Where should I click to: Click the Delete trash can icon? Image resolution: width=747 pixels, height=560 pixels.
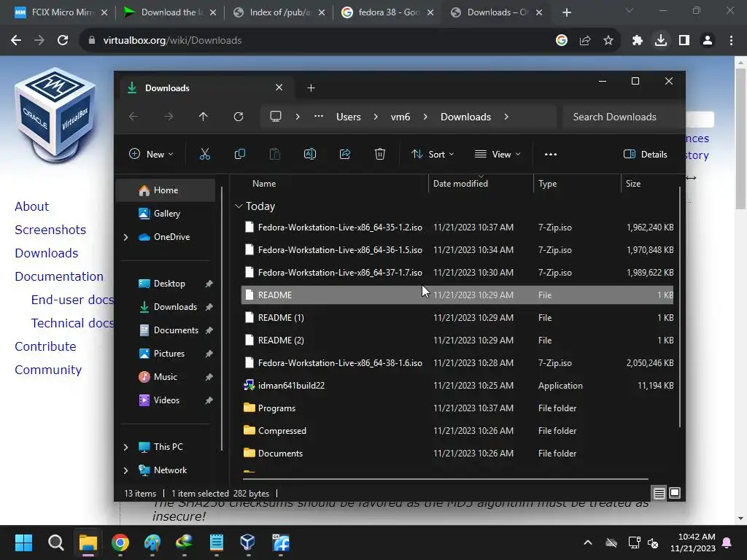[379, 154]
